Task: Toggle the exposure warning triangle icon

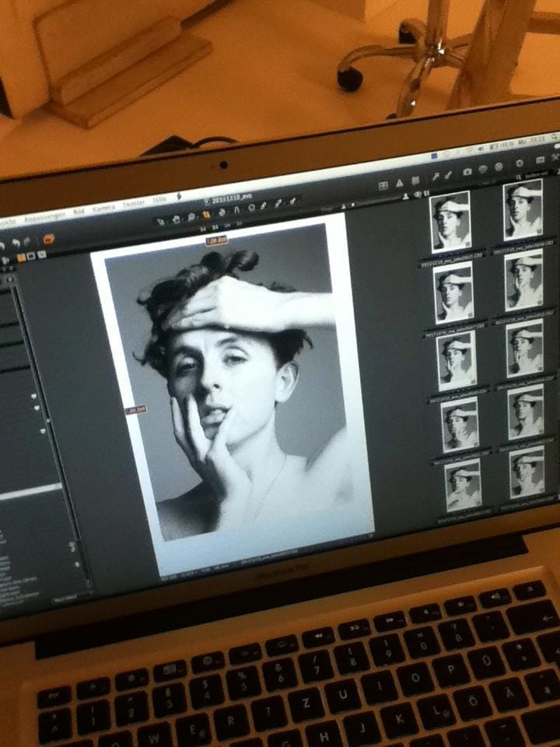Action: tap(400, 183)
